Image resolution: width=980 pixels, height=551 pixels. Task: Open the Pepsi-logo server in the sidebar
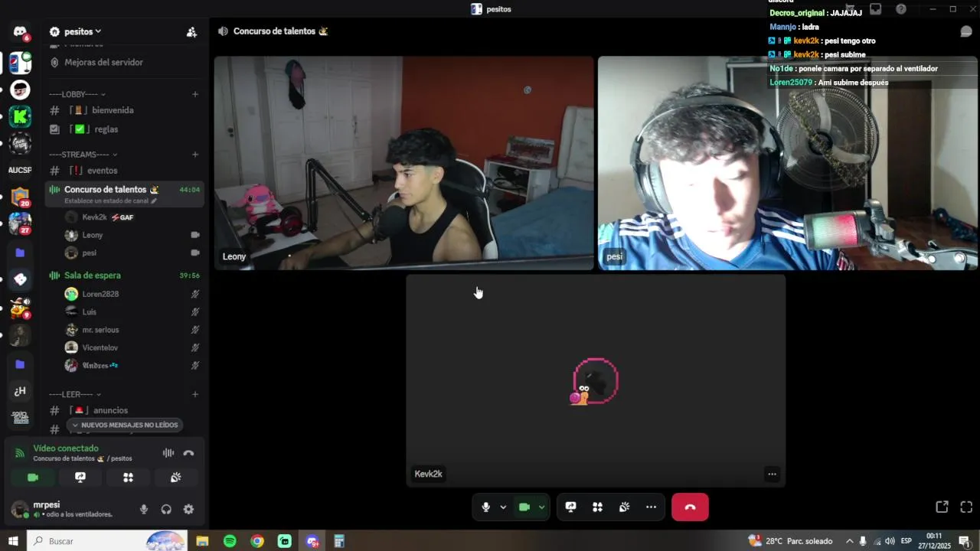click(20, 61)
